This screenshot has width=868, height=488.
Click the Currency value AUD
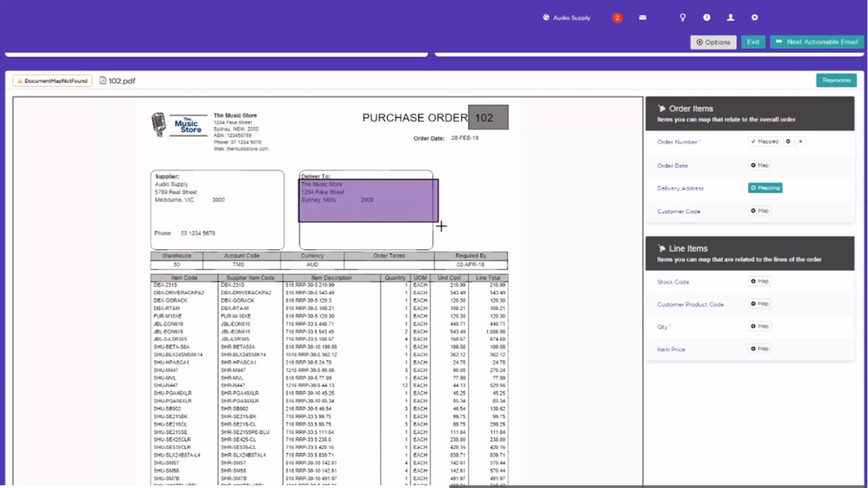pos(312,264)
